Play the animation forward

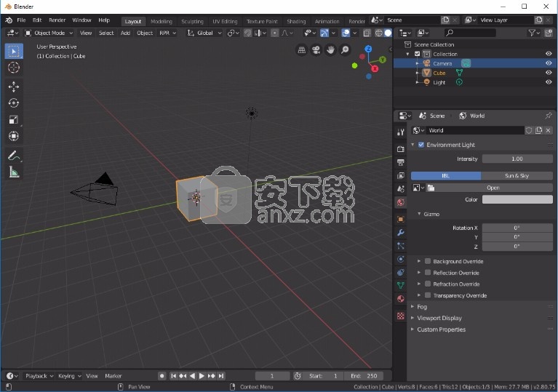(202, 376)
